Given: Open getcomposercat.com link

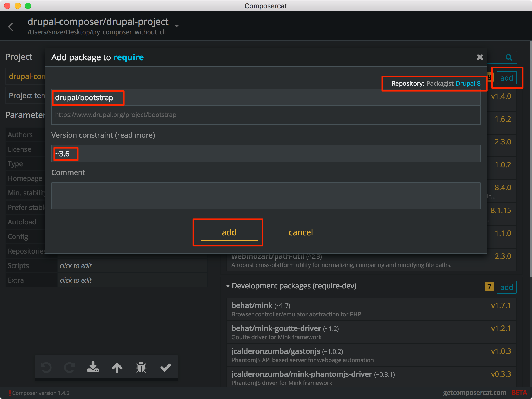Looking at the screenshot, I should click(x=475, y=393).
